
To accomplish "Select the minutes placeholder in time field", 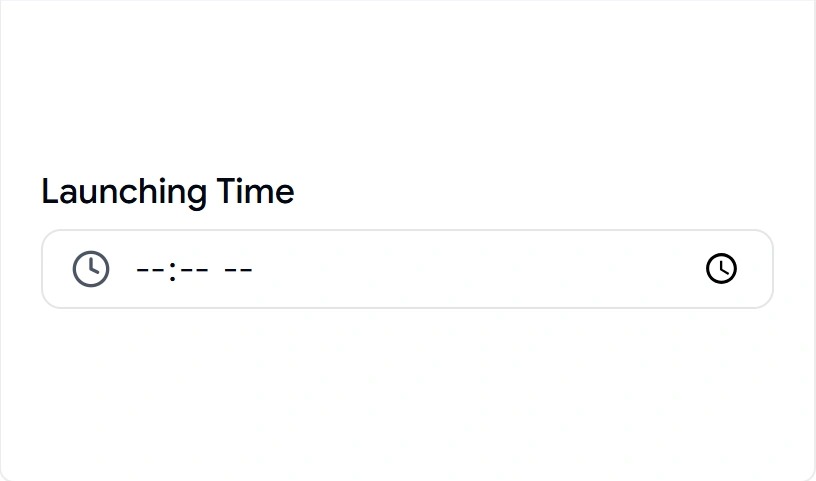I will 195,270.
